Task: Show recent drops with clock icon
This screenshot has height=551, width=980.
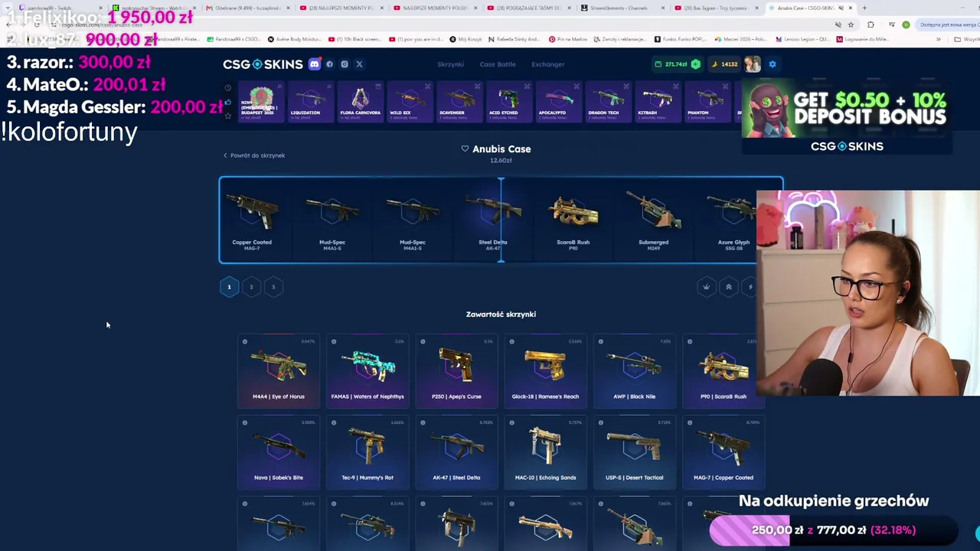Action: pyautogui.click(x=227, y=88)
